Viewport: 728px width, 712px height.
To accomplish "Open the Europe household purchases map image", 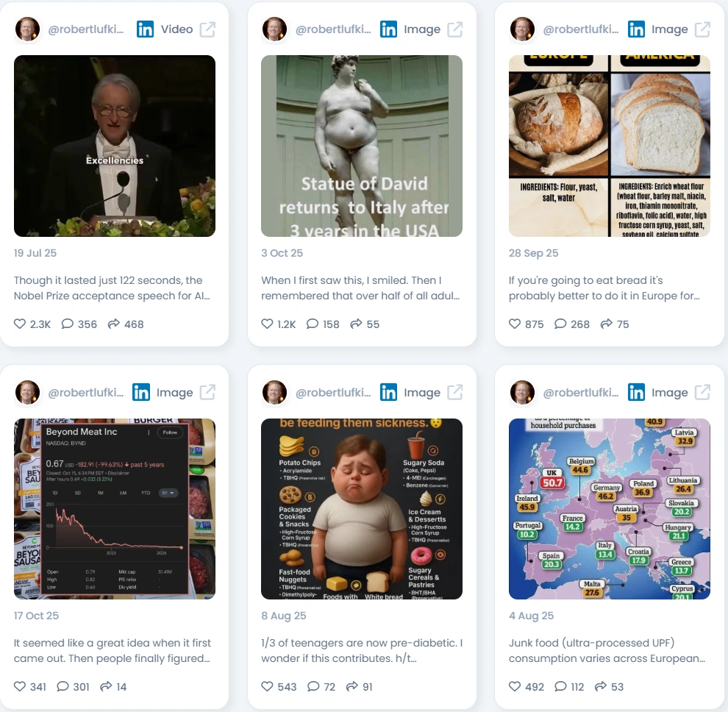I will pyautogui.click(x=609, y=509).
